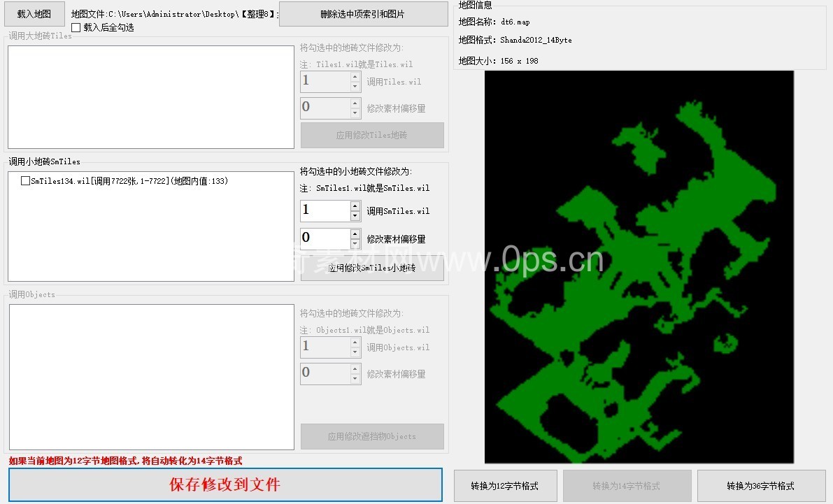
Task: Click the red 12字节地图格式 warning text
Action: tap(125, 461)
